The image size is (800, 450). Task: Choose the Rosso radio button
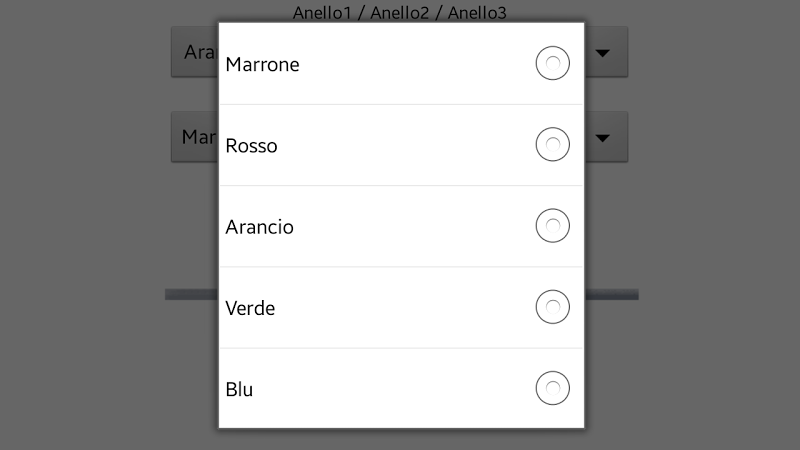pos(553,145)
